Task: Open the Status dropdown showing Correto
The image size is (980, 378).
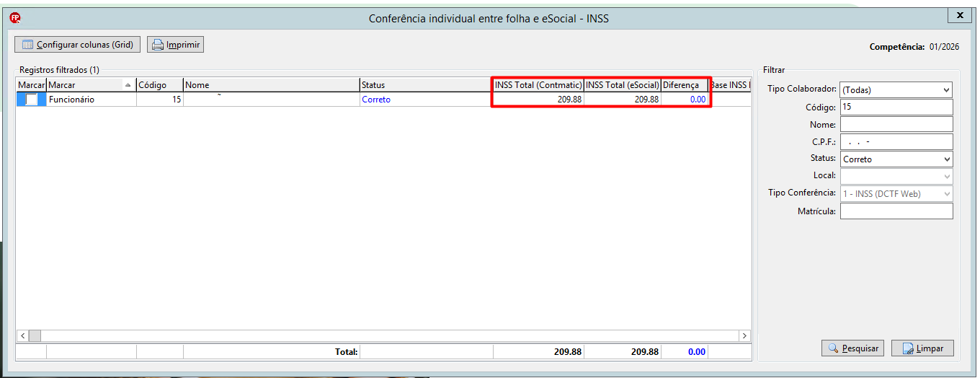Action: [x=946, y=159]
